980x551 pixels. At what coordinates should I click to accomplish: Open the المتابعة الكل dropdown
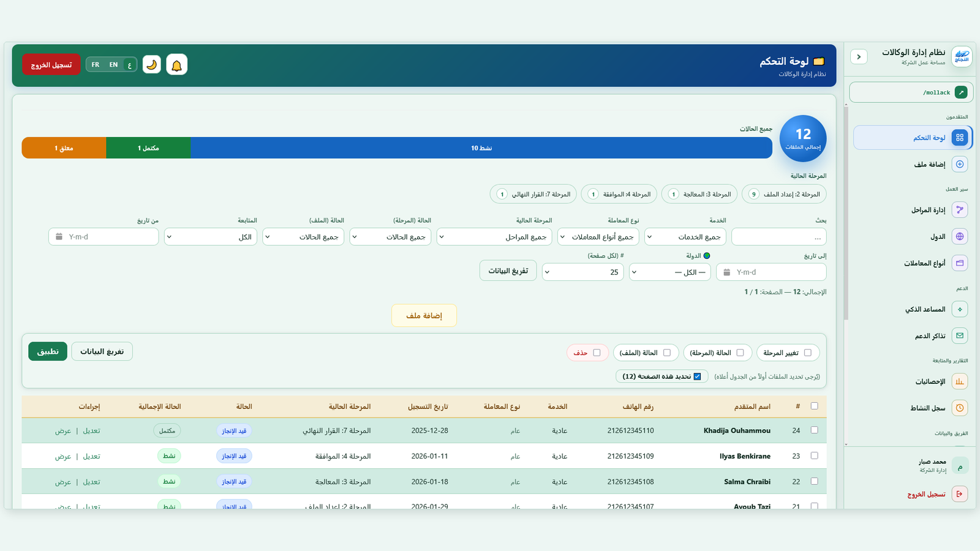(x=211, y=237)
